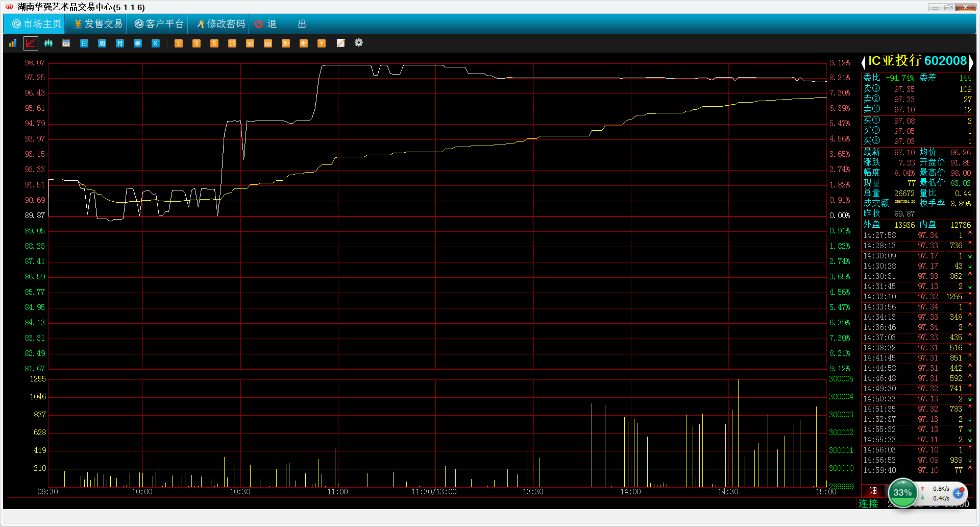Switch to candlestick K-line chart icon
This screenshot has height=527, width=980.
48,43
